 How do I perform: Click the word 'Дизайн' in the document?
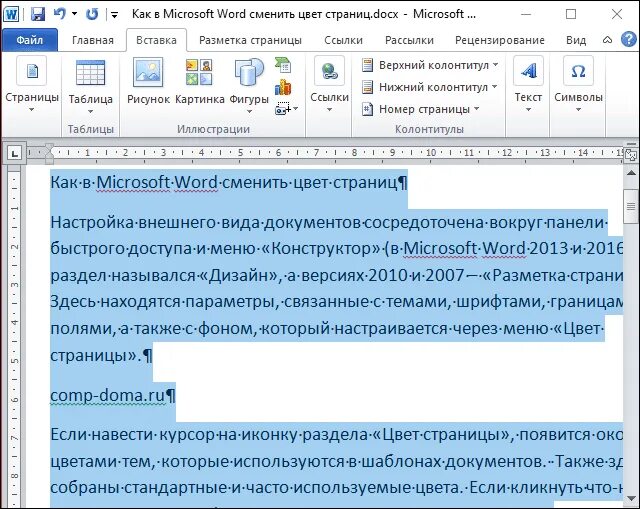pyautogui.click(x=238, y=275)
